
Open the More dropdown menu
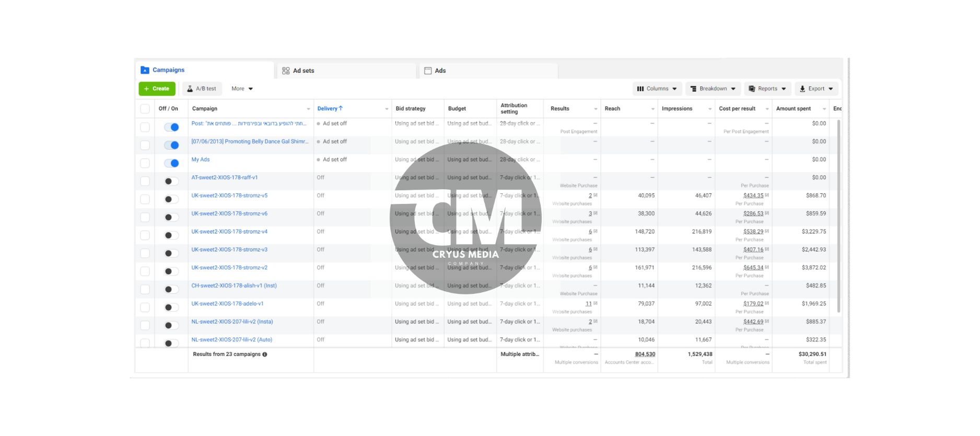pyautogui.click(x=242, y=89)
